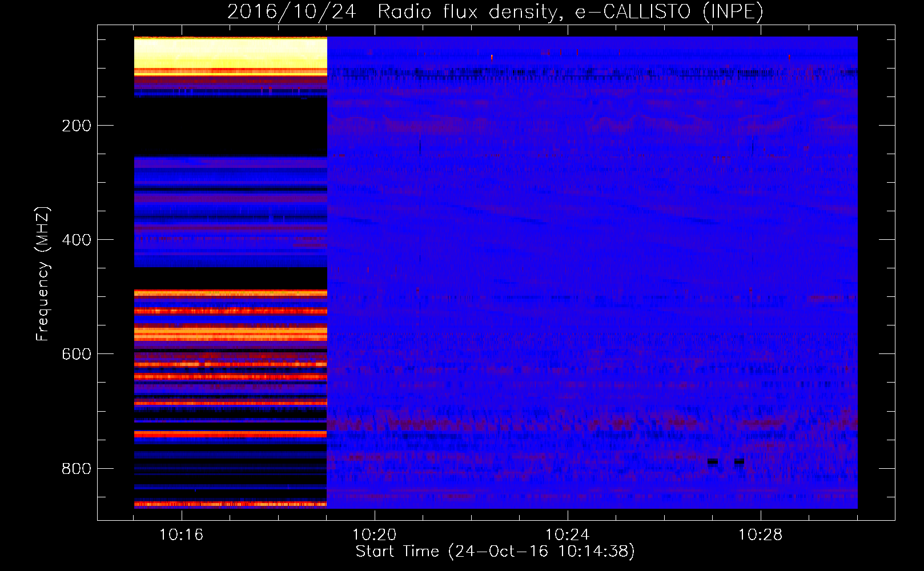Click the right black dropout patch near 800 MHz
Viewport: 924px width, 571px height.
[739, 461]
